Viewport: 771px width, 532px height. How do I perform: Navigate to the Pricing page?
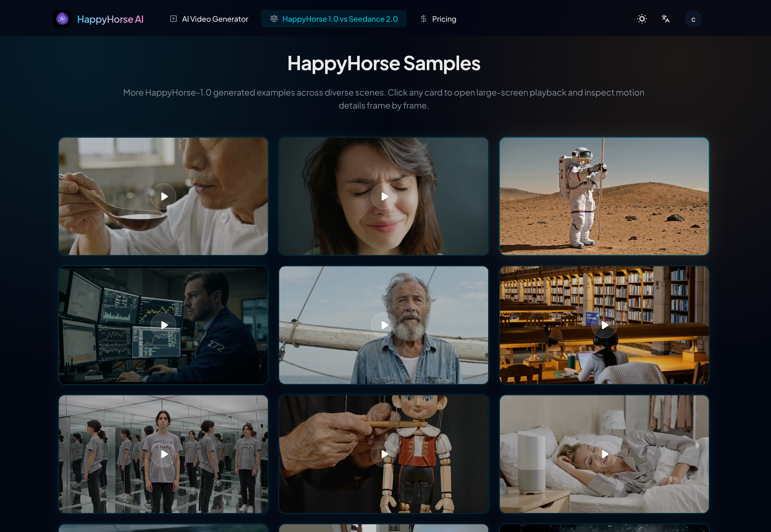click(x=444, y=19)
